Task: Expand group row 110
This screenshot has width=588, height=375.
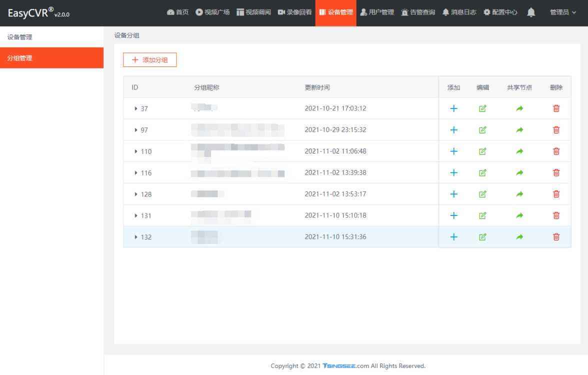Action: (x=136, y=151)
